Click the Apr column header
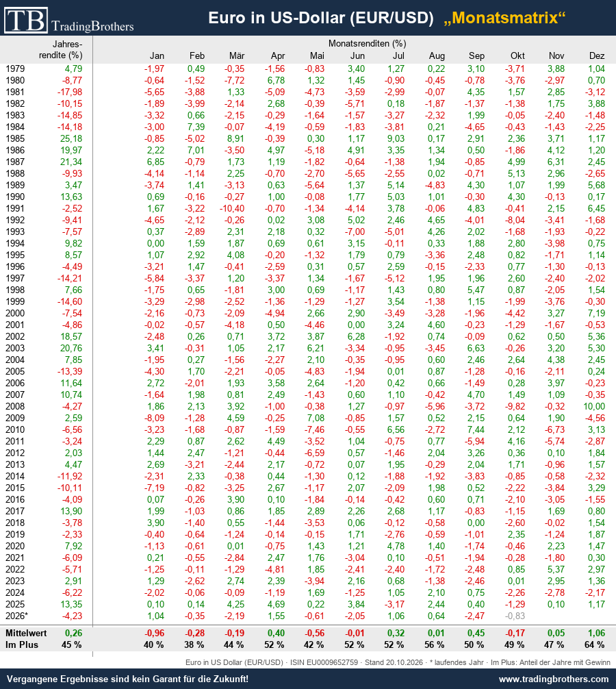This screenshot has height=689, width=616. (277, 55)
